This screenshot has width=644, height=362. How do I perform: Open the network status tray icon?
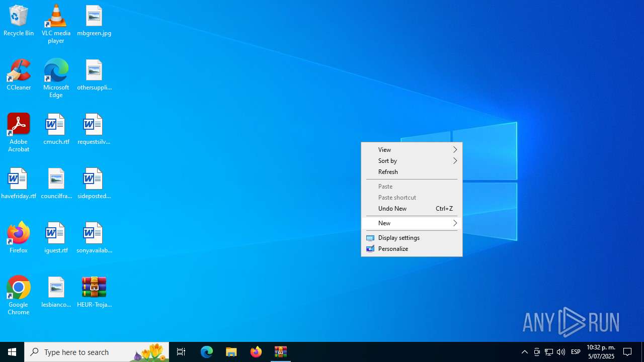point(549,352)
